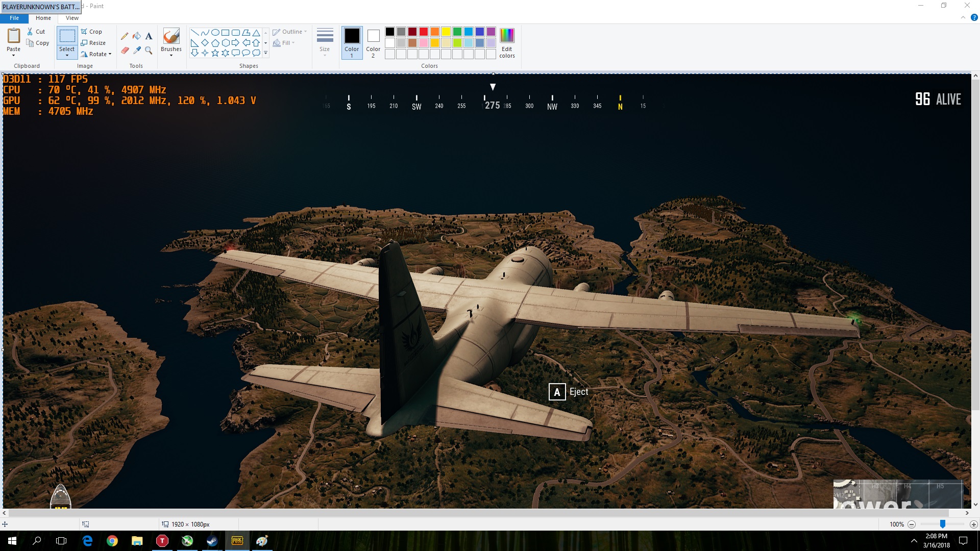Viewport: 980px width, 551px height.
Task: Activate the Color 1 foreground selector
Action: coord(352,43)
